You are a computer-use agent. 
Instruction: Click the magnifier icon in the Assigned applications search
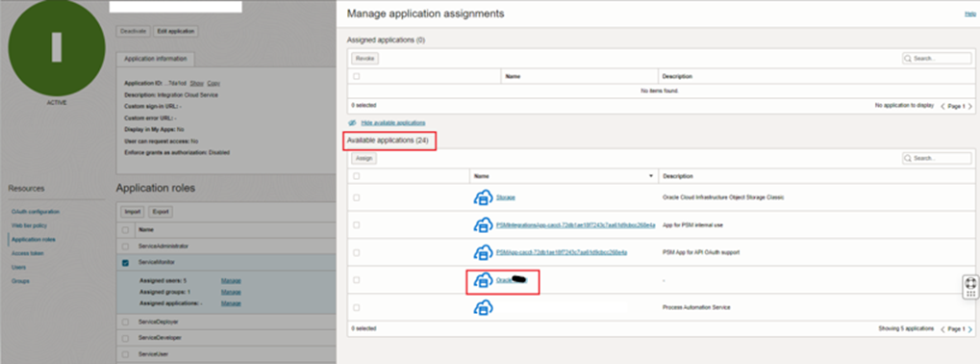[909, 58]
